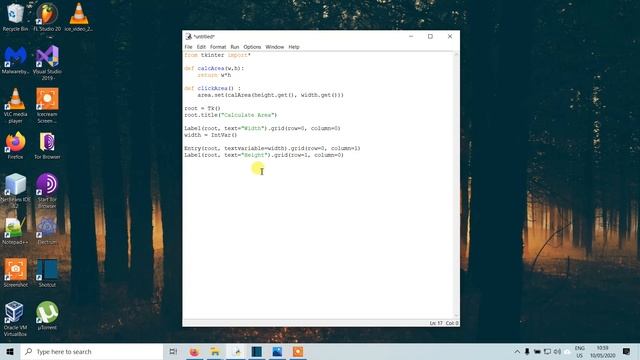
Task: Open the Window menu
Action: point(275,47)
